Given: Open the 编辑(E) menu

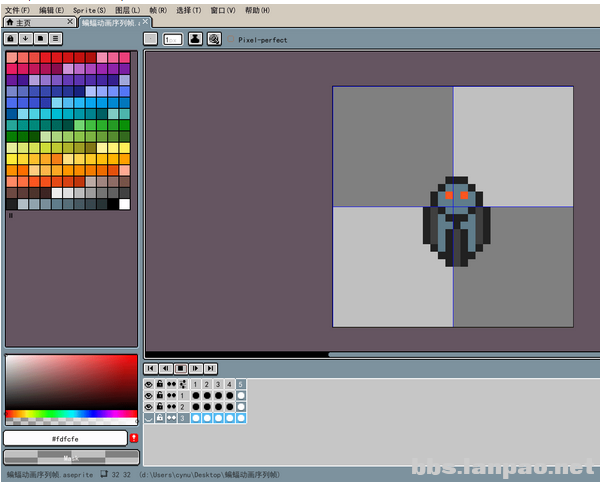Looking at the screenshot, I should [x=52, y=10].
